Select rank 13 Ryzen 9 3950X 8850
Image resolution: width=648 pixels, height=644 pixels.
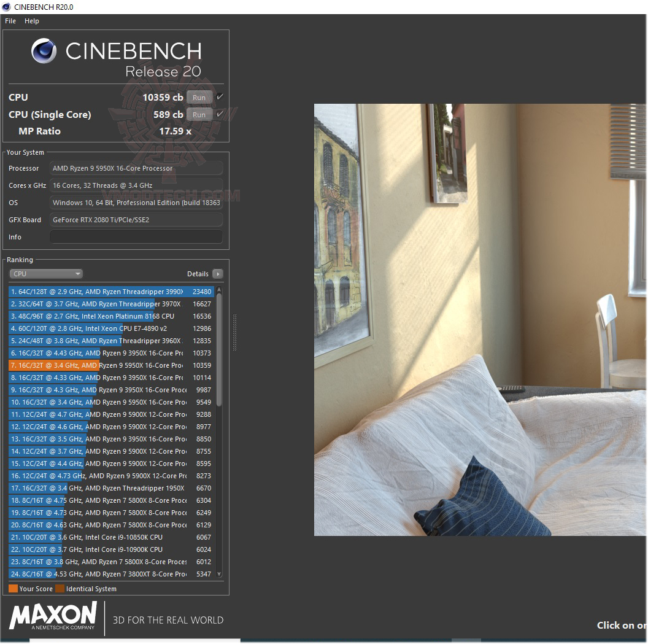[111, 439]
